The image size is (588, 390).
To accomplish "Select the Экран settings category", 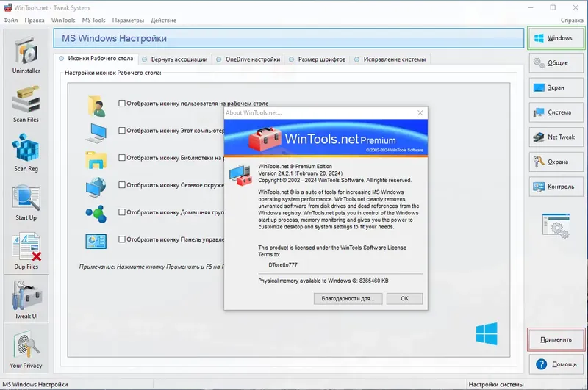I will (x=556, y=87).
